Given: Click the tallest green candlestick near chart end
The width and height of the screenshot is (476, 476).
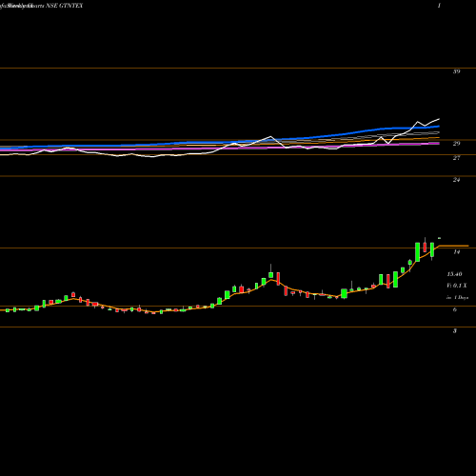Looking at the screenshot, I should [417, 252].
